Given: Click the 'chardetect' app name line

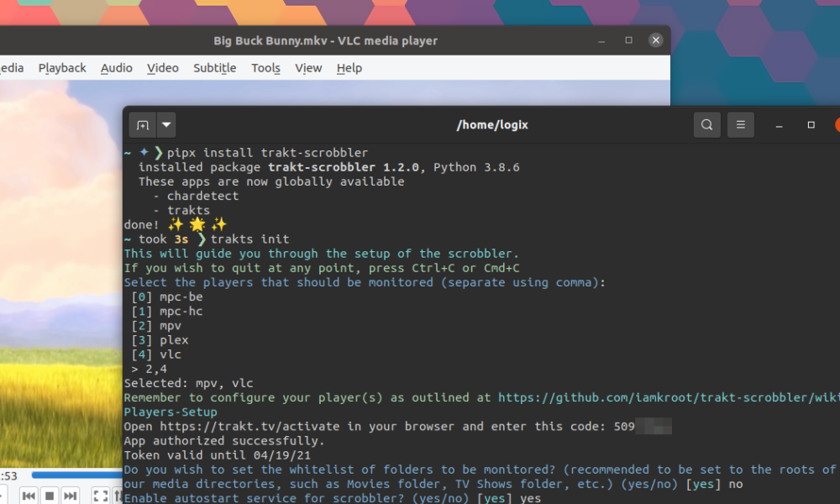Looking at the screenshot, I should 196,196.
